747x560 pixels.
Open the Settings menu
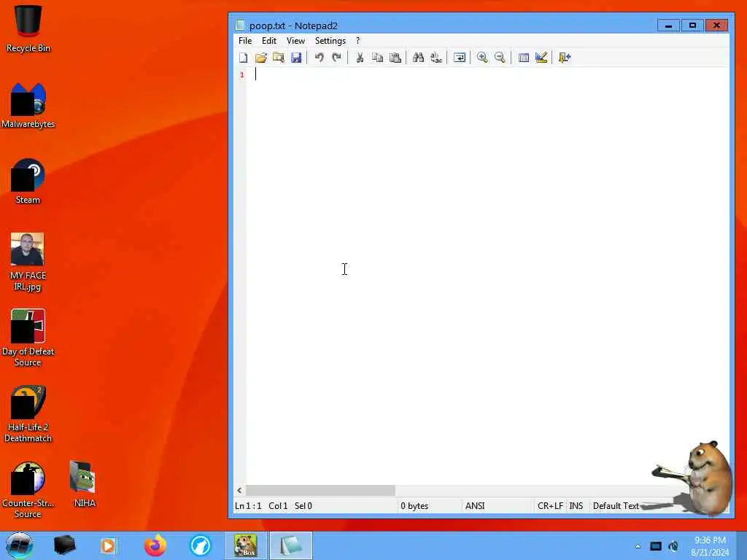point(330,41)
